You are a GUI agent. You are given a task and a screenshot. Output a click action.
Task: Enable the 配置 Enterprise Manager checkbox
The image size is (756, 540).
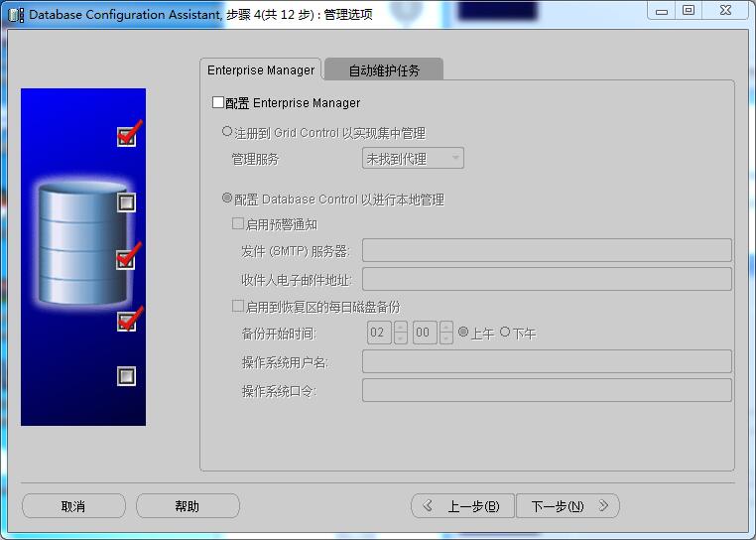218,102
